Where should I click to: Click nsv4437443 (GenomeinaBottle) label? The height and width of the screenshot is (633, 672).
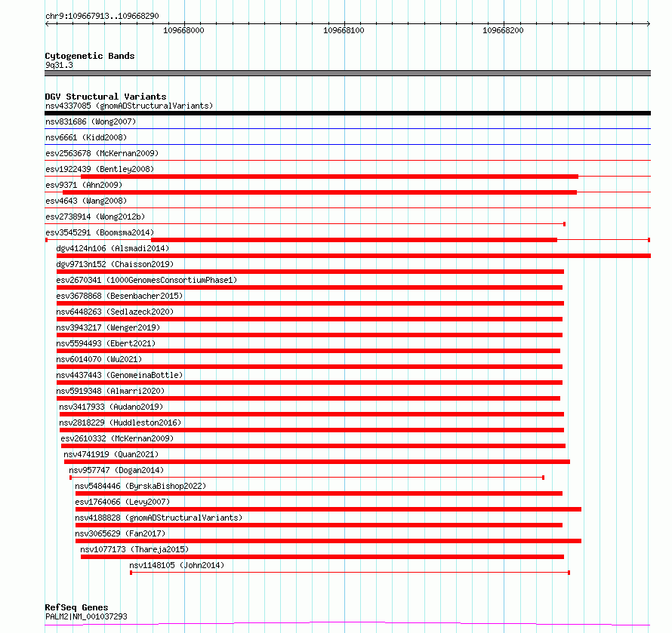click(x=119, y=375)
